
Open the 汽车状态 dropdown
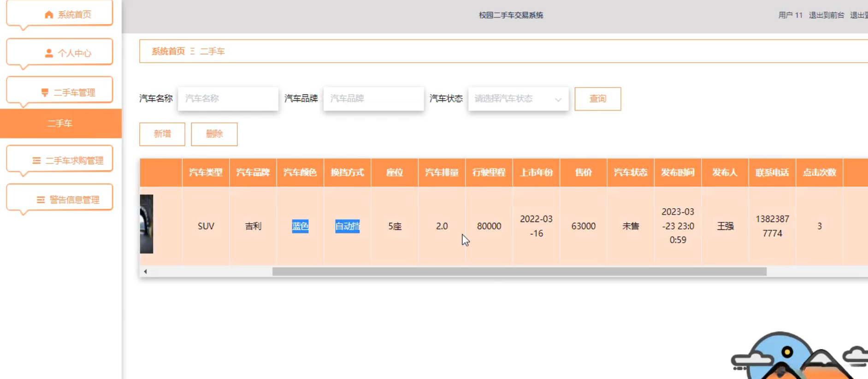[x=519, y=99]
